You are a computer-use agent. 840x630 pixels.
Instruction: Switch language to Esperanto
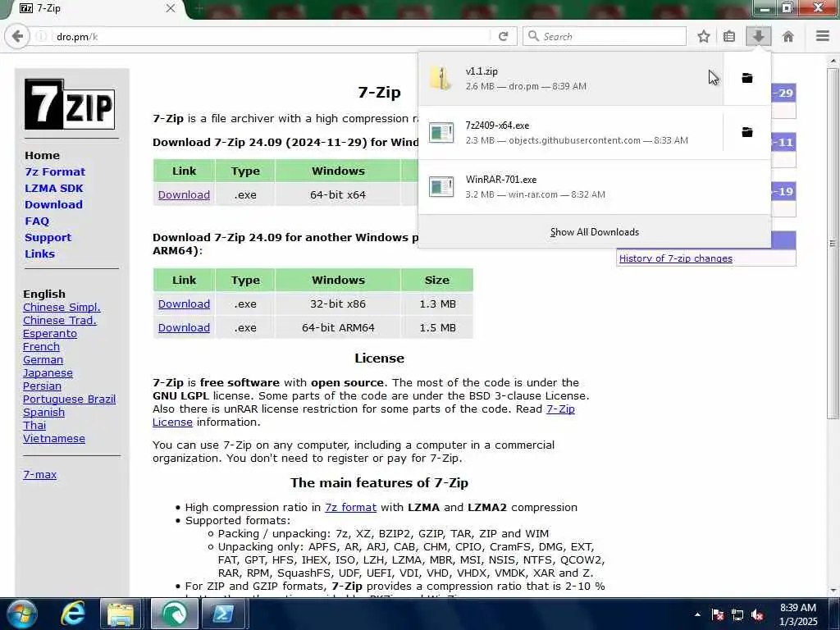coord(50,334)
